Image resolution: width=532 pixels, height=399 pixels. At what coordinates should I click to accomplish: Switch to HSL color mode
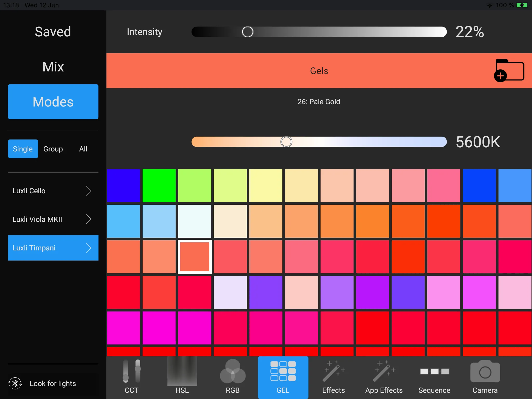tap(182, 376)
